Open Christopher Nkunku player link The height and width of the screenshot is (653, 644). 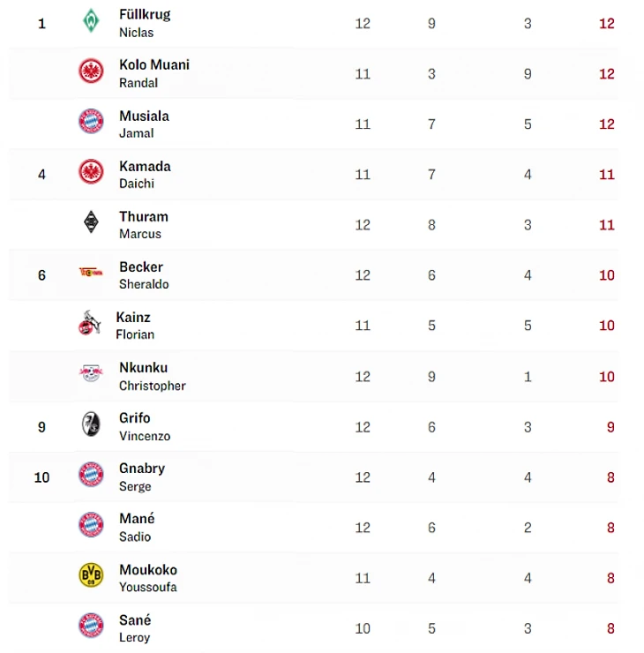[x=143, y=368]
